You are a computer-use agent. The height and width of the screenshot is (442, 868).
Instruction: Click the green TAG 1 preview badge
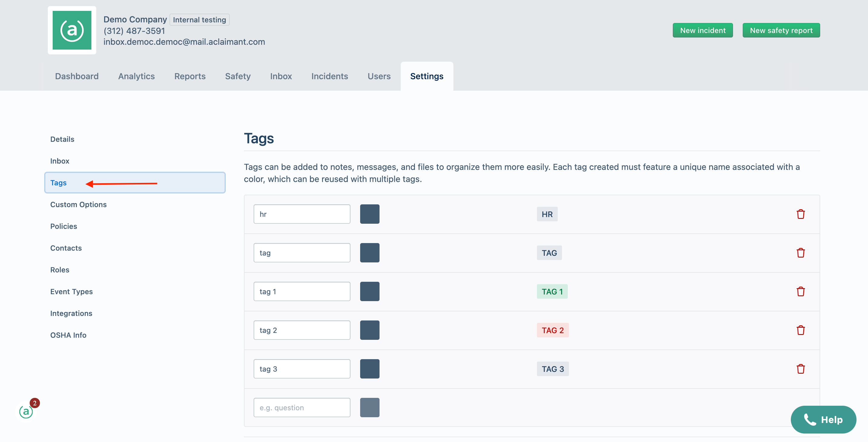pyautogui.click(x=552, y=291)
